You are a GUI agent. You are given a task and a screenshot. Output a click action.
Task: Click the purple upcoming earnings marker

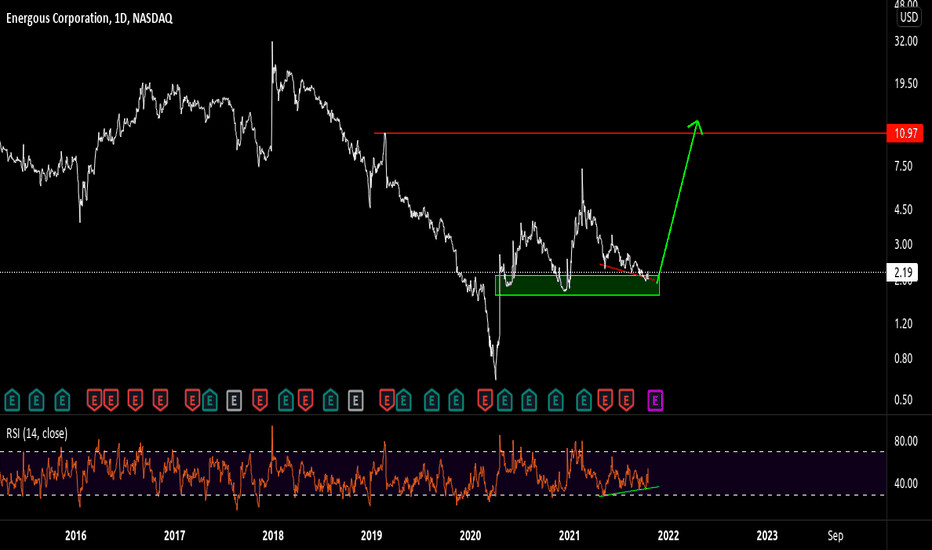pos(656,401)
